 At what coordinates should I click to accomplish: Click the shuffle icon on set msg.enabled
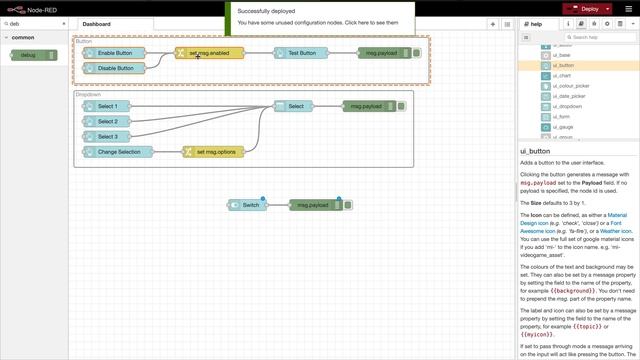tap(180, 53)
